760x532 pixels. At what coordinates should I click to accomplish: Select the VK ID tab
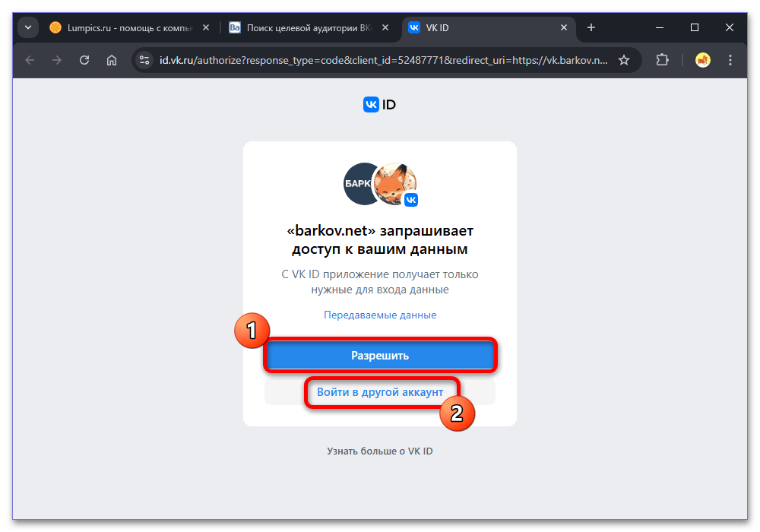pos(489,28)
